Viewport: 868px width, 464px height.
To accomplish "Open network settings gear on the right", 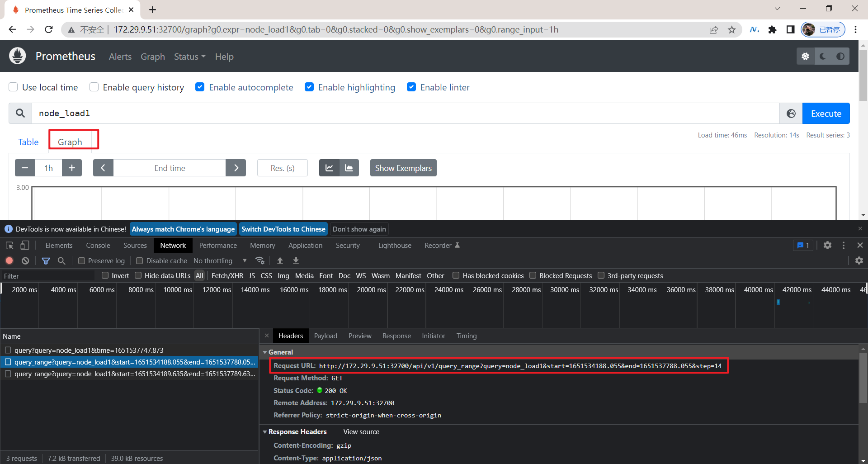I will click(x=859, y=260).
